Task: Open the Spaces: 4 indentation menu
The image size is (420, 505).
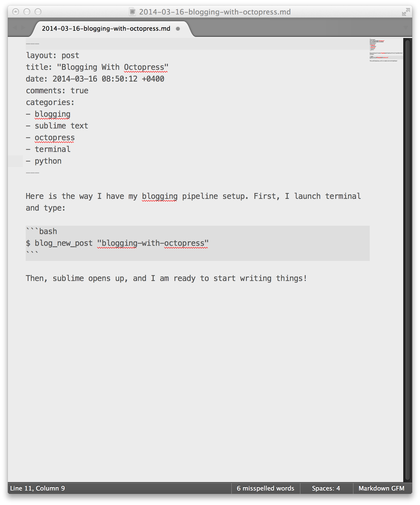Action: pos(326,488)
